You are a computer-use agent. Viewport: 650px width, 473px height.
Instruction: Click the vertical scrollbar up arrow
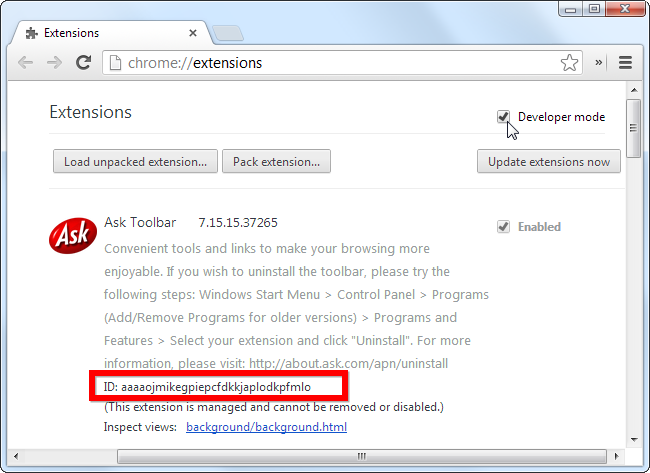634,90
